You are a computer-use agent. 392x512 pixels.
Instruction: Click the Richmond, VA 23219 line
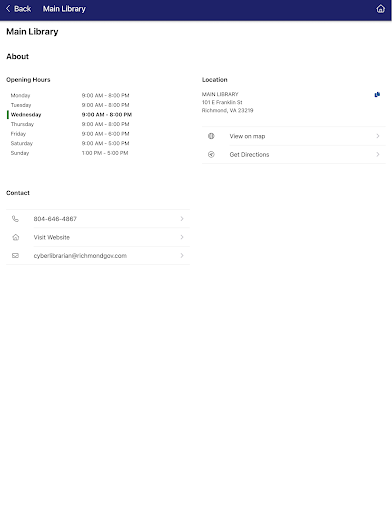tap(227, 110)
